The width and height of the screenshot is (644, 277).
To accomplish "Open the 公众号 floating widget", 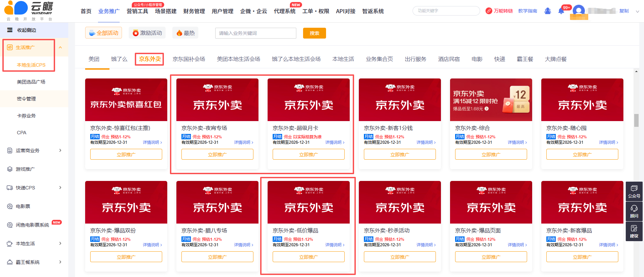I will coord(634,191).
